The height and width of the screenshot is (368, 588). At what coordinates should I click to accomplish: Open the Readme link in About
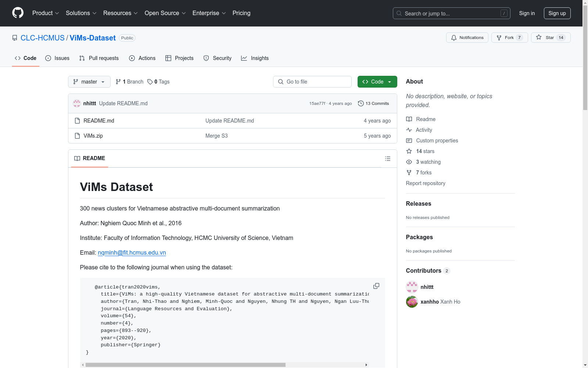(x=421, y=119)
